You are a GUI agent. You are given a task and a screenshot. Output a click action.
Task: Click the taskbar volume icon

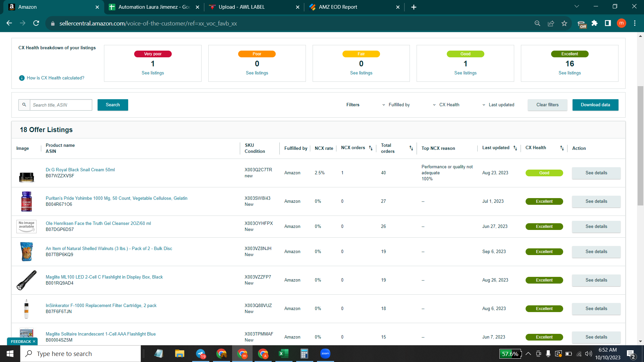[x=588, y=354]
